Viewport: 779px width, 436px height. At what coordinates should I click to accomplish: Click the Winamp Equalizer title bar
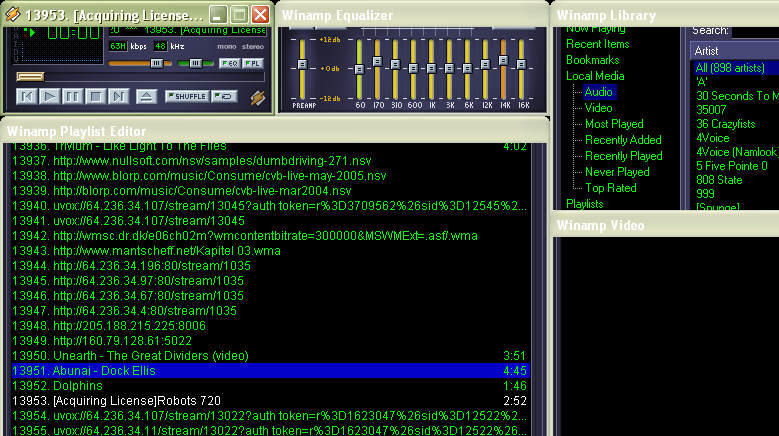(x=412, y=15)
